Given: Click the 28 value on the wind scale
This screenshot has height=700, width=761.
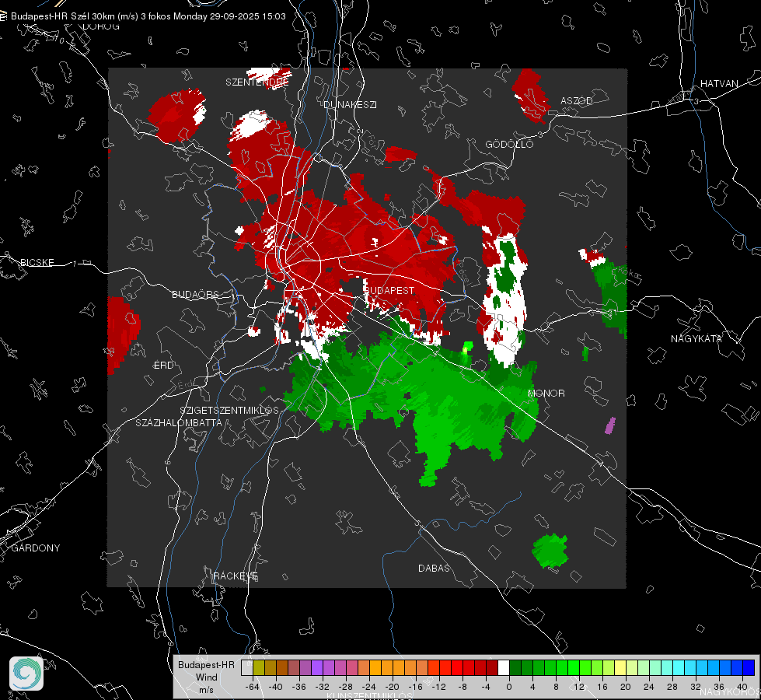Looking at the screenshot, I should click(672, 687).
